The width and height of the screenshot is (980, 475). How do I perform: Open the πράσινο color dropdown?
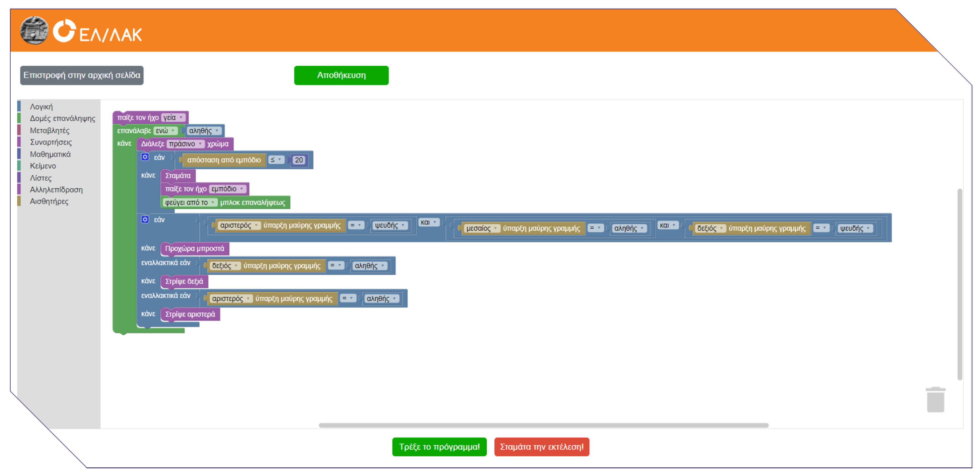coord(185,144)
